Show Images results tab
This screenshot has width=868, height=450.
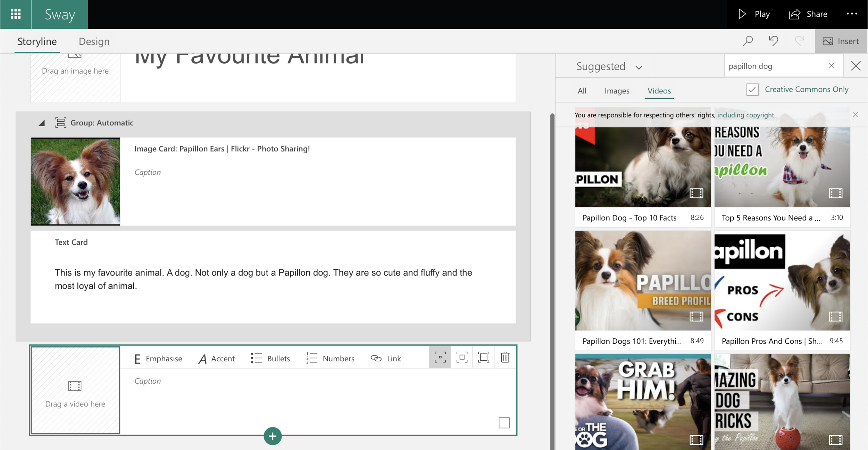[x=617, y=91]
